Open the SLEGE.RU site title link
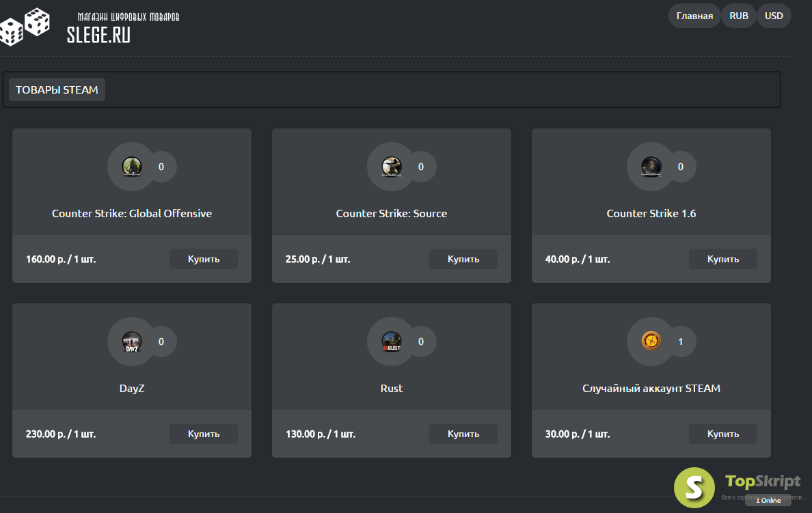Screen dimensions: 812x513 (x=98, y=35)
